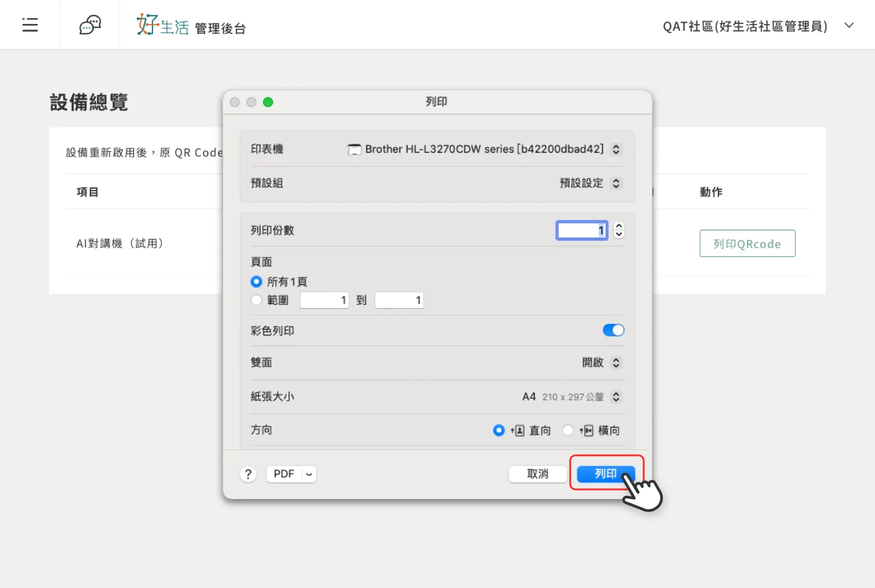Select the 所有1頁 radio button
The image size is (875, 588).
(x=256, y=281)
